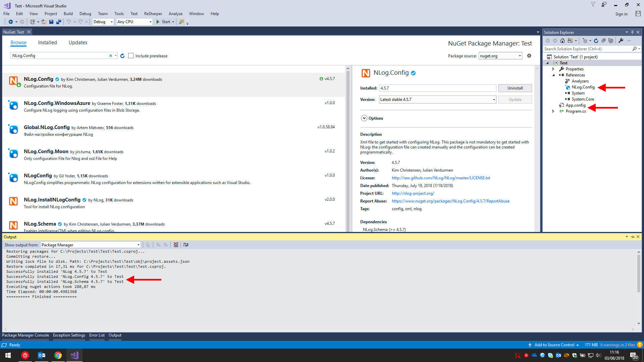Open the Version Latest stable 4.5.7 dropdown
This screenshot has height=362, width=644.
coord(437,100)
